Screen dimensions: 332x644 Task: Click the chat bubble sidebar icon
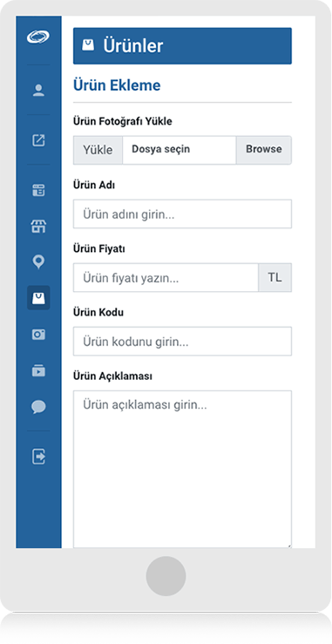tap(38, 407)
